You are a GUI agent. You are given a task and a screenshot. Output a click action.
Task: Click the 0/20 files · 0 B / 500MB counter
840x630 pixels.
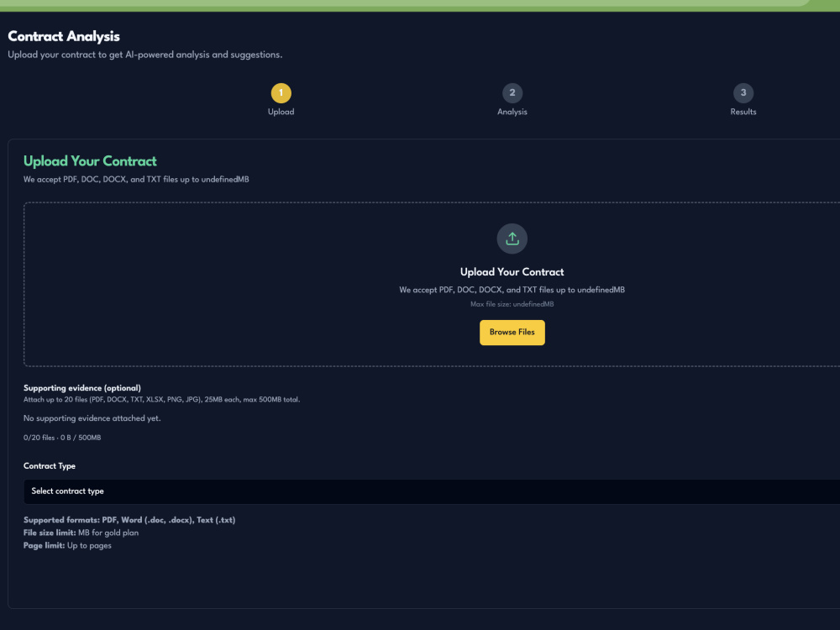[x=62, y=438]
